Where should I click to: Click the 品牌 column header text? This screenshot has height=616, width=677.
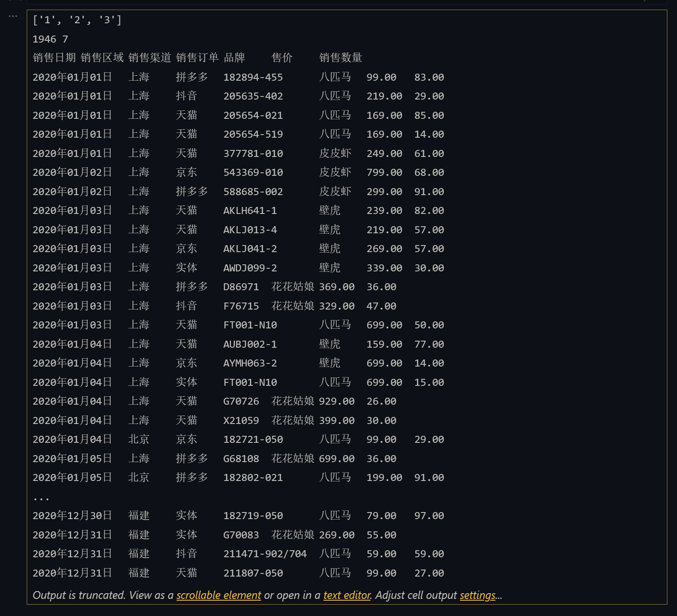click(234, 58)
